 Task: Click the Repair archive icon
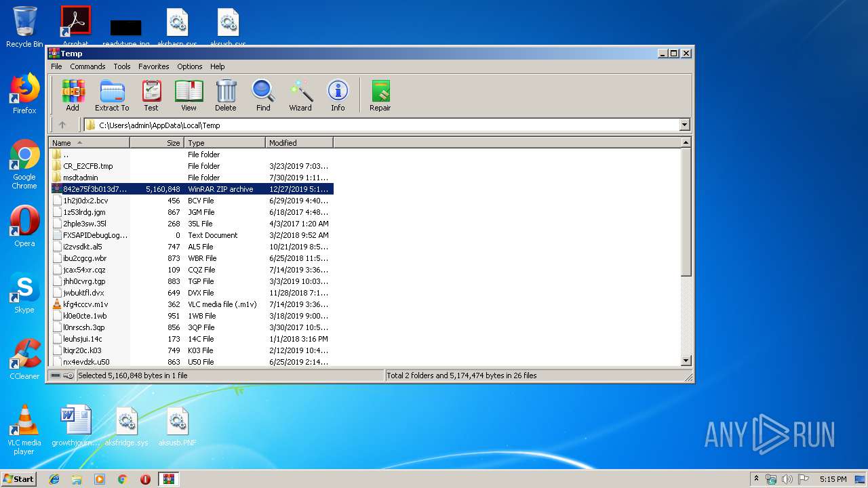point(380,95)
